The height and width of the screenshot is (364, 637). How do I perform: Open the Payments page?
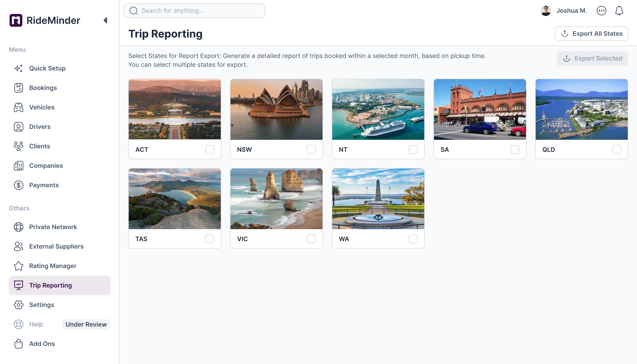60,185
